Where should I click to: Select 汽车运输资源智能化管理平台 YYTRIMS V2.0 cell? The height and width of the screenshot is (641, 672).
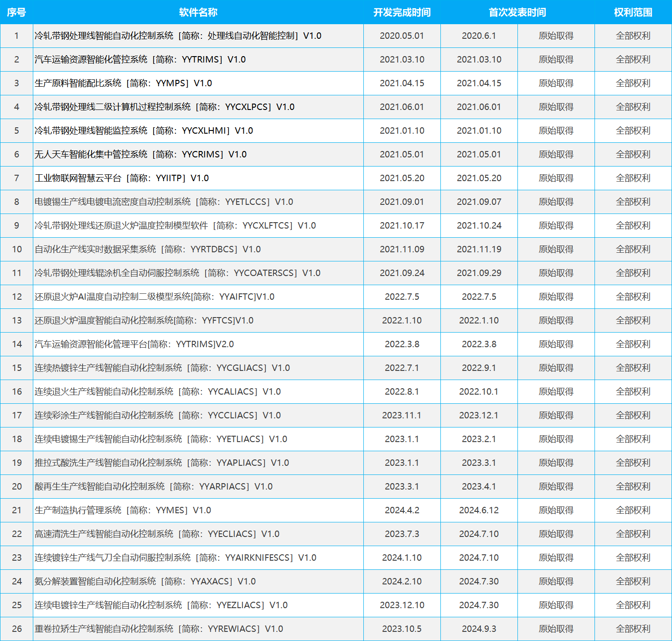(198, 344)
